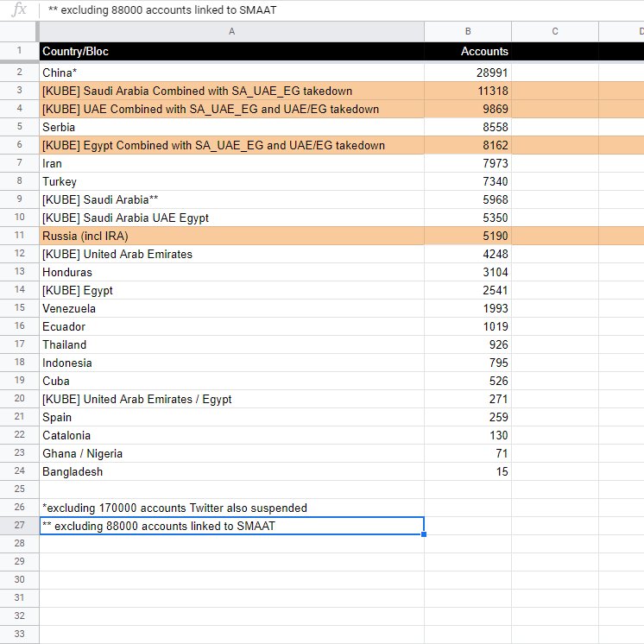This screenshot has width=644, height=644.
Task: Click row 27 header number
Action: 19,526
